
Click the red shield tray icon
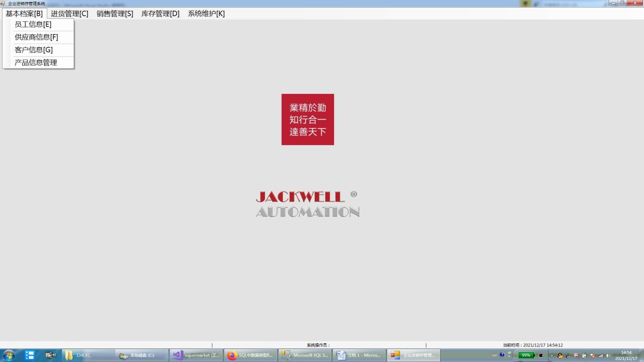click(576, 355)
